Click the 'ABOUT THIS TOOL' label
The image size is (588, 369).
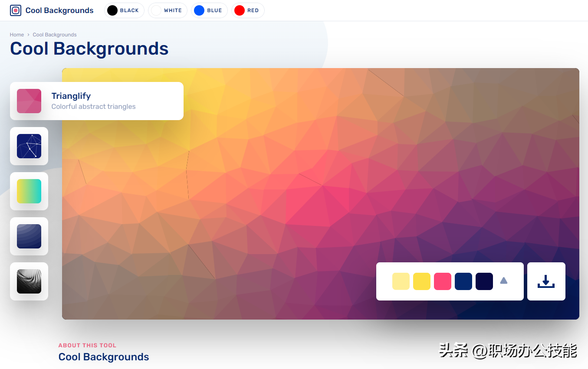87,346
